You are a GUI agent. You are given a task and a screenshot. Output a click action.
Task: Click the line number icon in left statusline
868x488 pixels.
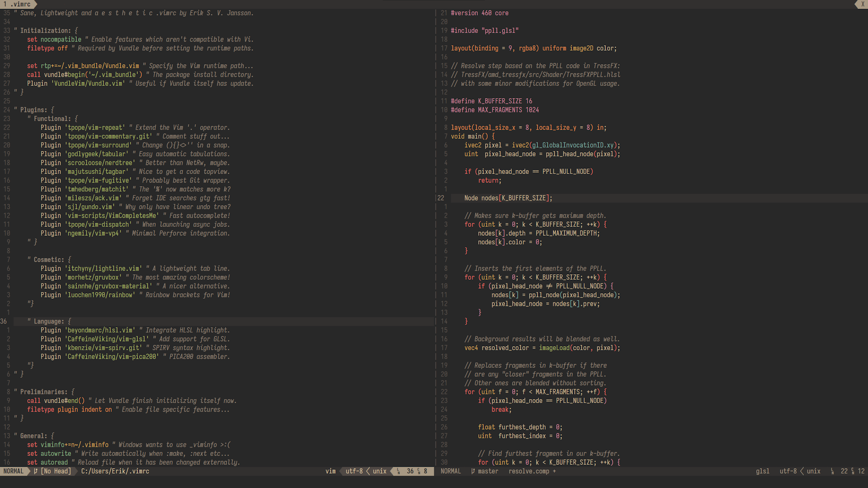[398, 471]
